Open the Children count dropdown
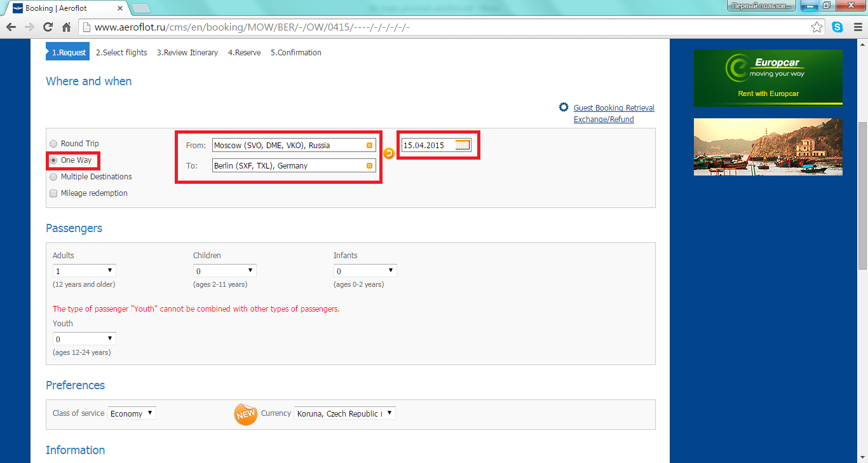 click(x=225, y=271)
